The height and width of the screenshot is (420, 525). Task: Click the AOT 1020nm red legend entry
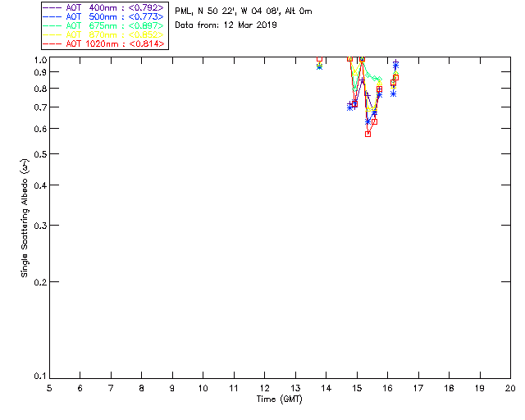(x=114, y=43)
